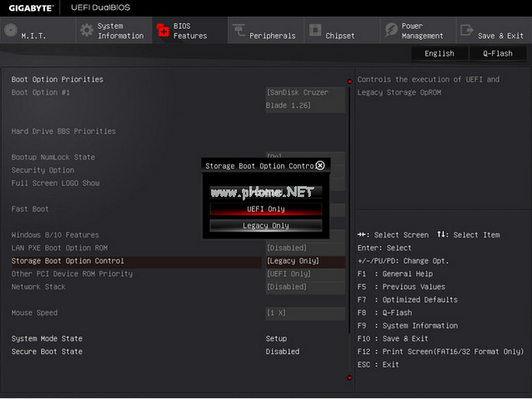532x399 pixels.
Task: Click the System Information gear icon
Action: tap(86, 31)
